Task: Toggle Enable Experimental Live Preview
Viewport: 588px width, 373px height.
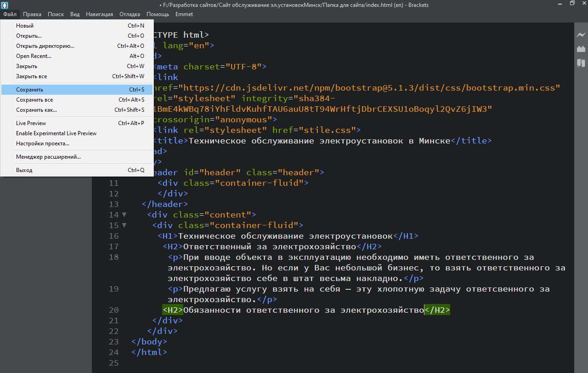Action: pos(56,133)
